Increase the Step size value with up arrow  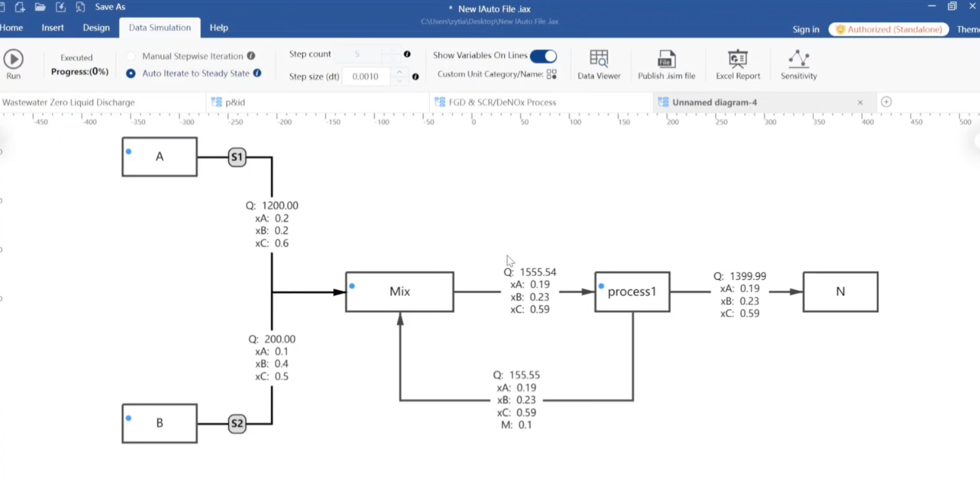[399, 72]
